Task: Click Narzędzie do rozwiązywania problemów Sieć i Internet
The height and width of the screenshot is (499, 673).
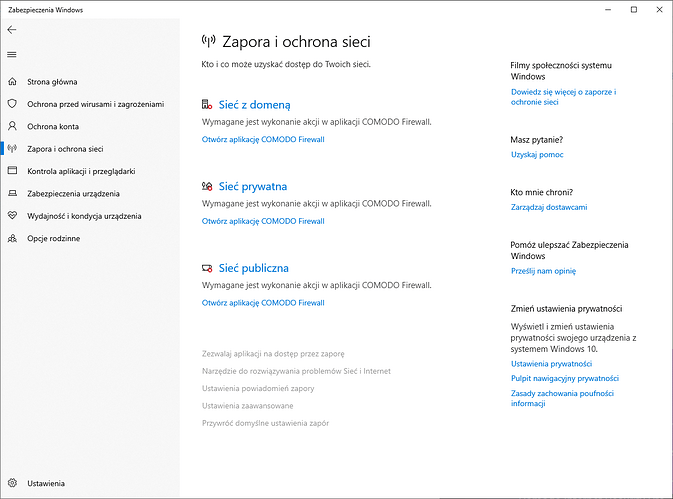Action: 296,371
